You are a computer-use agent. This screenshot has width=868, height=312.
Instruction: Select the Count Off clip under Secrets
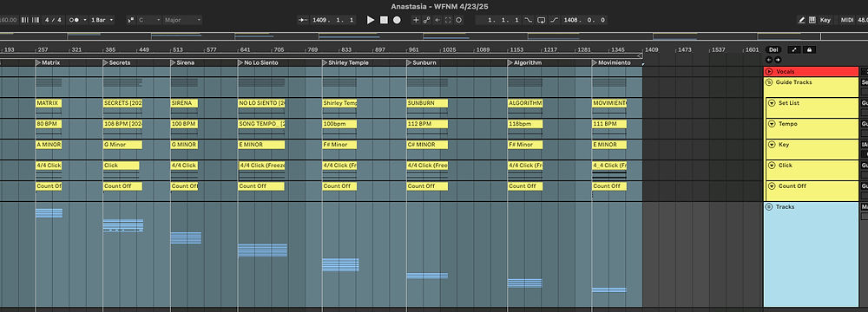tap(123, 186)
